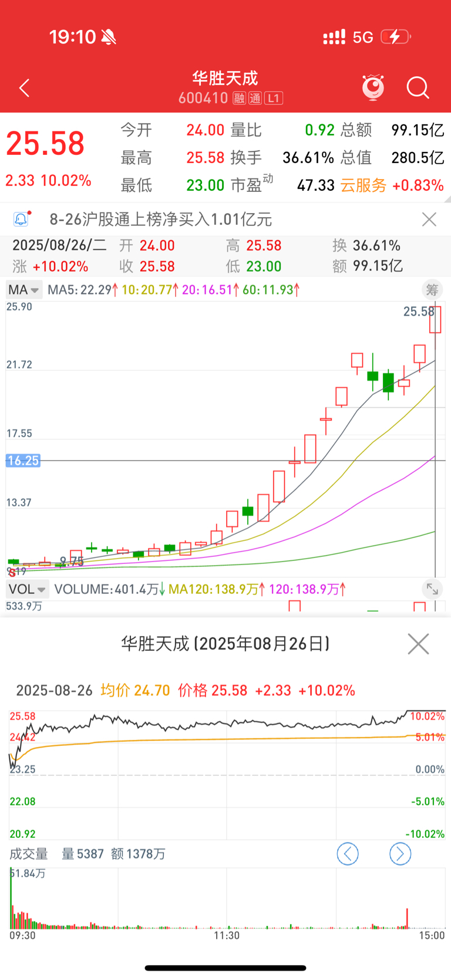451x980 pixels.
Task: Tap the 量 5387 readout
Action: click(83, 854)
